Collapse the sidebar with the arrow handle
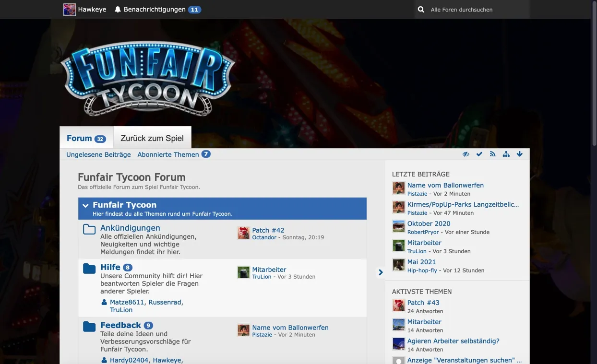 click(x=381, y=272)
